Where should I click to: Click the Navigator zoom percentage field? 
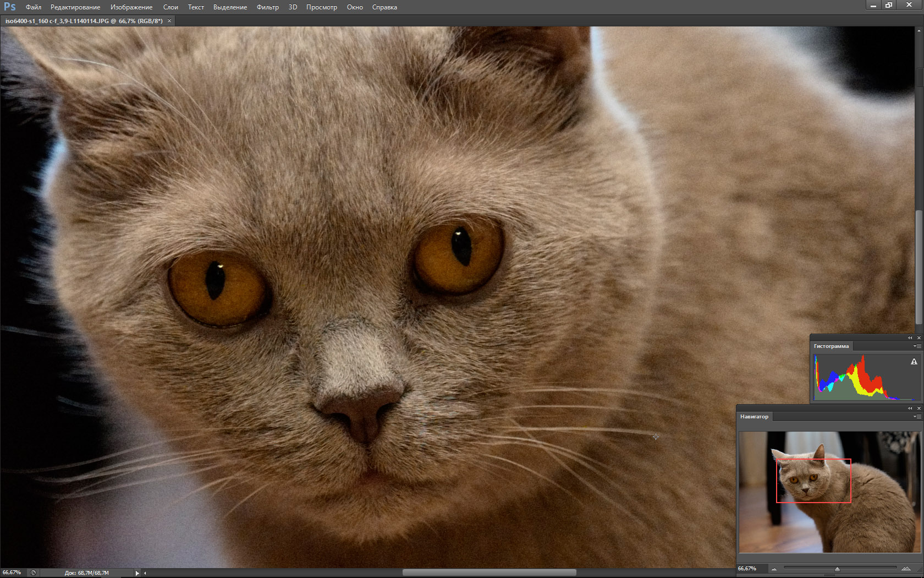point(747,569)
